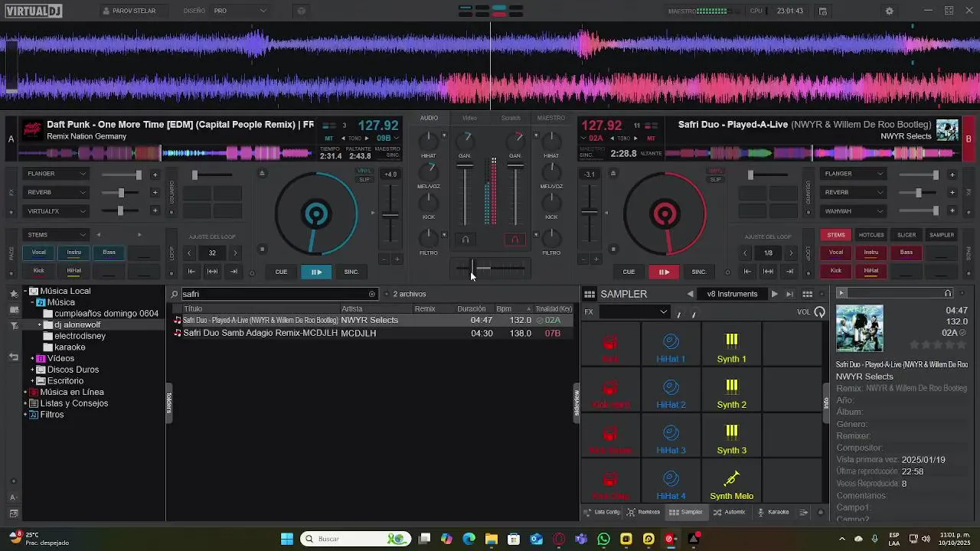Click the crossfader slider
The width and height of the screenshot is (980, 551).
(490, 268)
